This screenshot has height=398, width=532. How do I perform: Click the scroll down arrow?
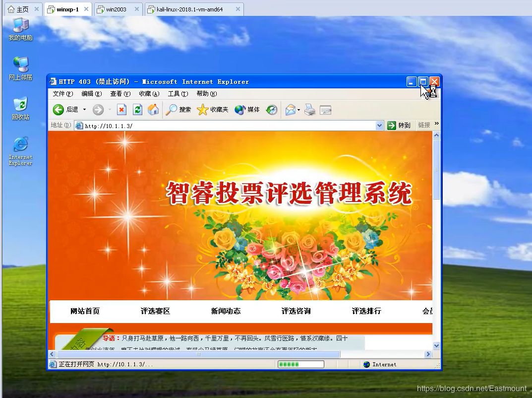(437, 346)
